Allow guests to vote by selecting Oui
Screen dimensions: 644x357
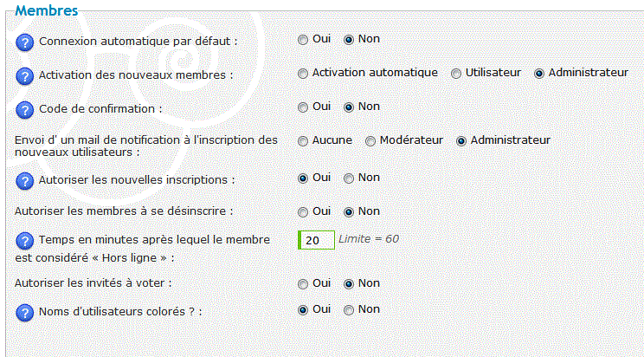pyautogui.click(x=303, y=284)
